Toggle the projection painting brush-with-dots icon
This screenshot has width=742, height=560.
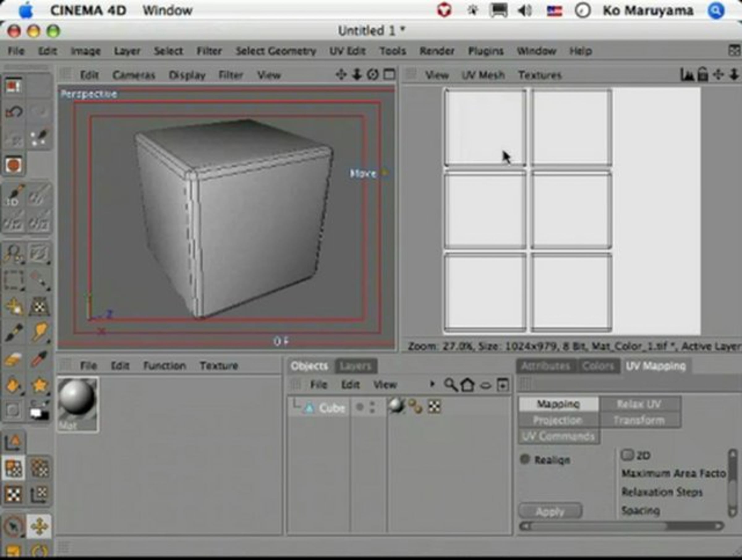(39, 138)
